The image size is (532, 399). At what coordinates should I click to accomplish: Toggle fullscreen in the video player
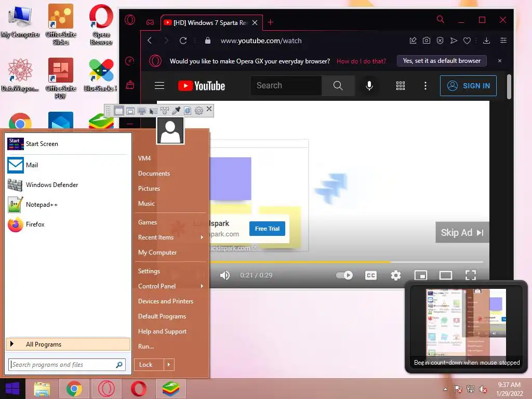pyautogui.click(x=471, y=275)
